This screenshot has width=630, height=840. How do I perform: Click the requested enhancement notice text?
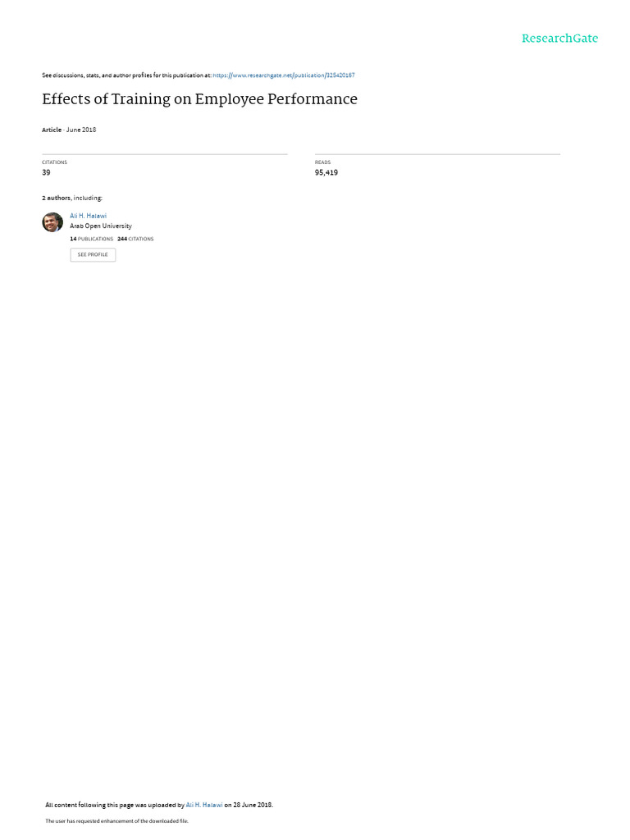pos(116,820)
